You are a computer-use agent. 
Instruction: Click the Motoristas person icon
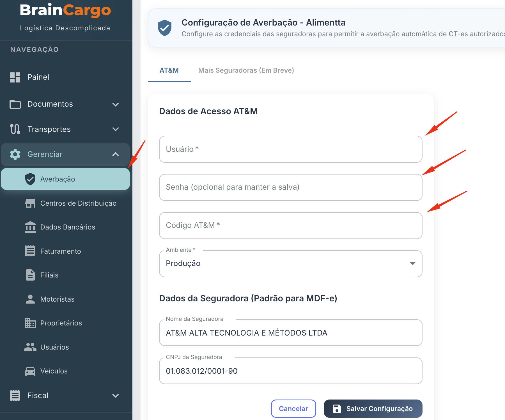[x=30, y=299]
